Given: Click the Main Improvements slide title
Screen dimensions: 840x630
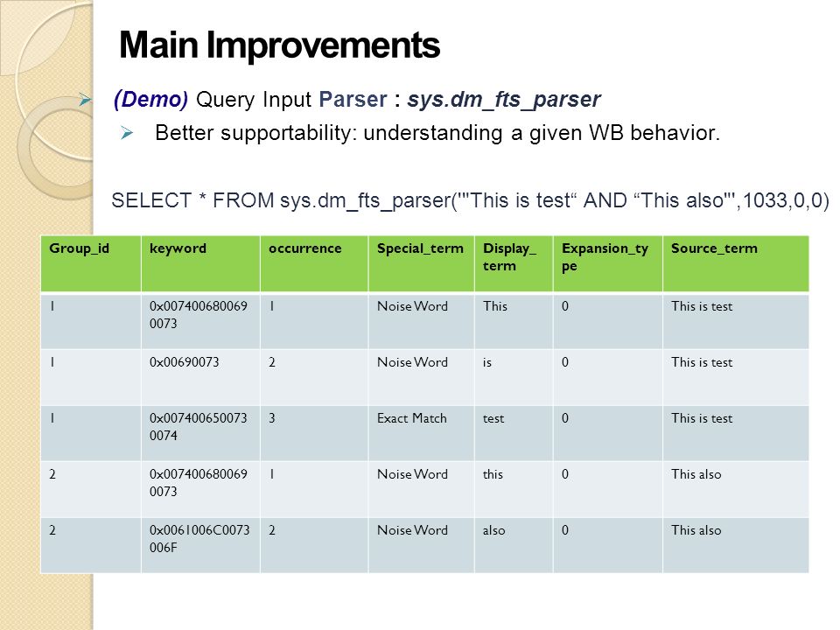Looking at the screenshot, I should (x=279, y=45).
